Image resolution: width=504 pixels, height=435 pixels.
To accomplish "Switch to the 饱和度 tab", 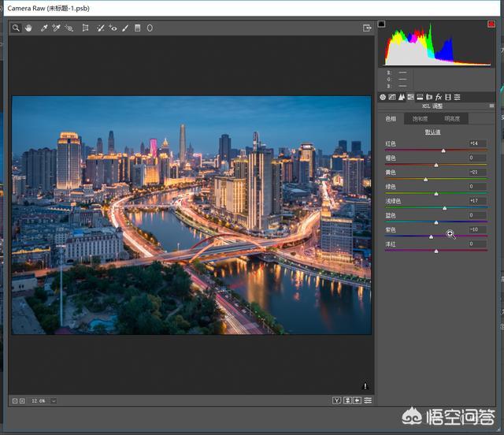I will (x=418, y=118).
